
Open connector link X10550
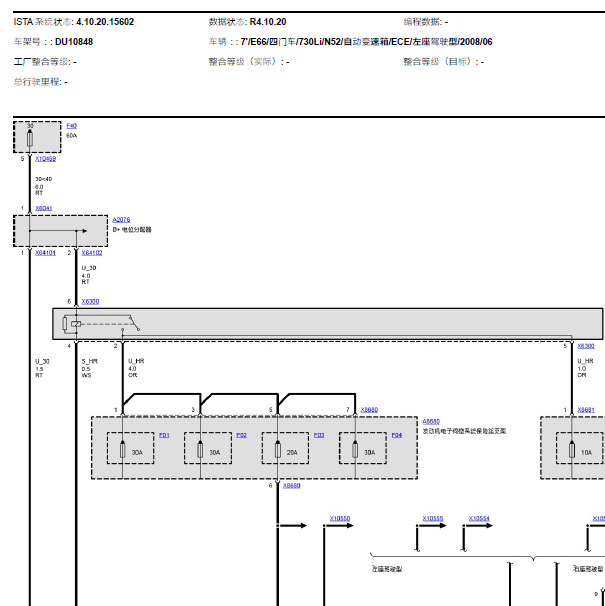pyautogui.click(x=339, y=518)
